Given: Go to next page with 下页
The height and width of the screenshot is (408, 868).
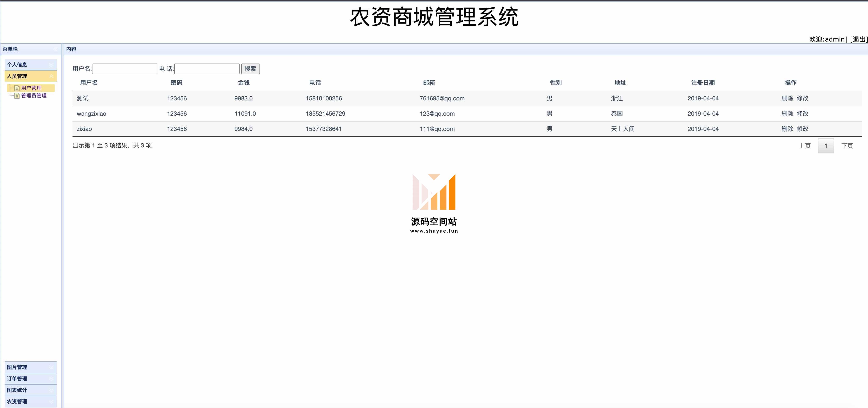Looking at the screenshot, I should click(x=847, y=146).
